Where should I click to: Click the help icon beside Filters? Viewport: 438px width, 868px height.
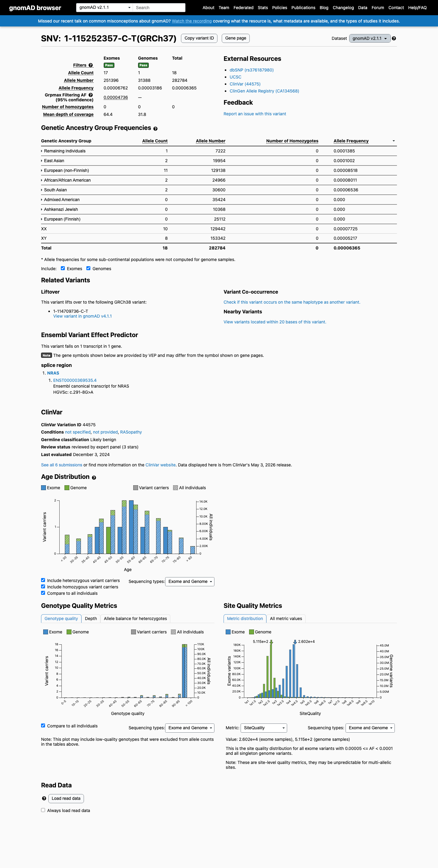click(x=91, y=65)
